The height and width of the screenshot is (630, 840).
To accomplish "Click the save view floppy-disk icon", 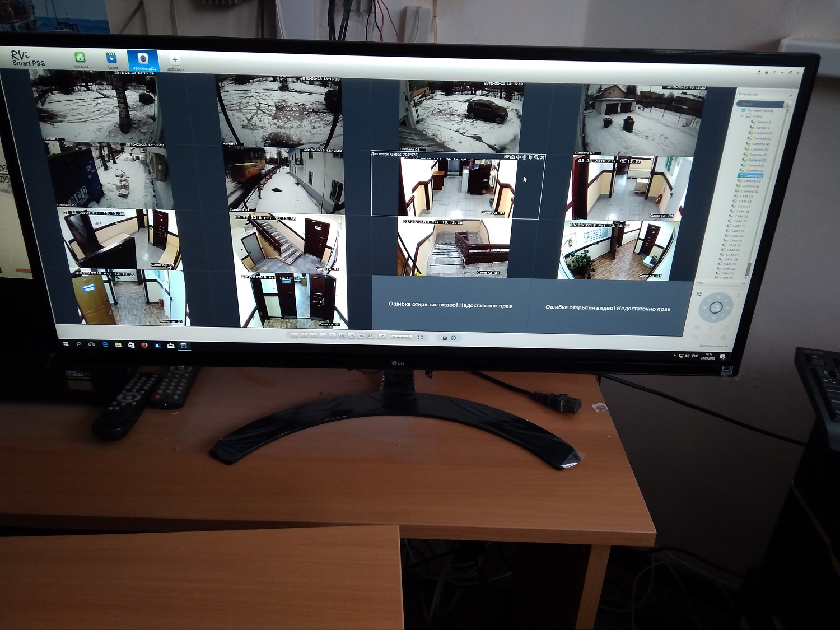I will [x=445, y=338].
